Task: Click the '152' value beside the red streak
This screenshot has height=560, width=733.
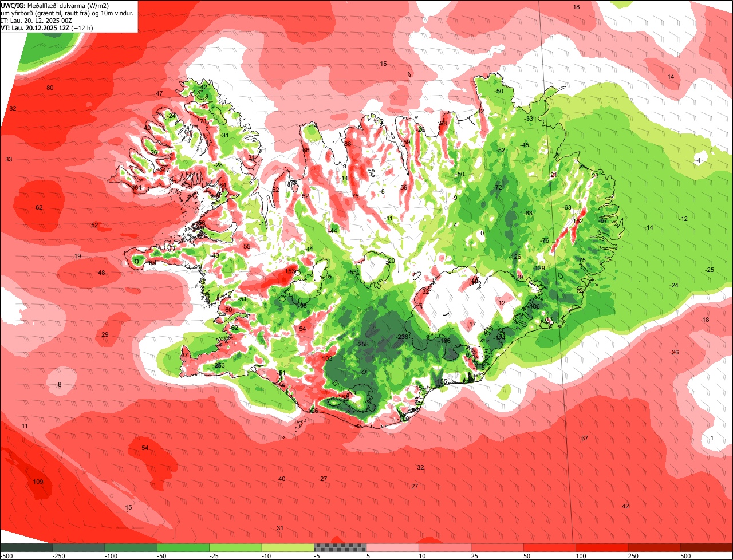Action: click(x=578, y=221)
